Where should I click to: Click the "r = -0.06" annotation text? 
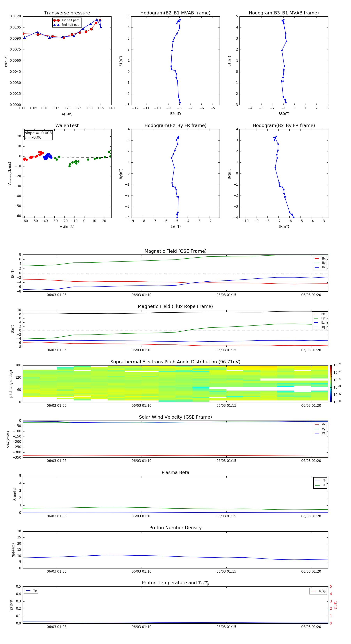coord(33,137)
